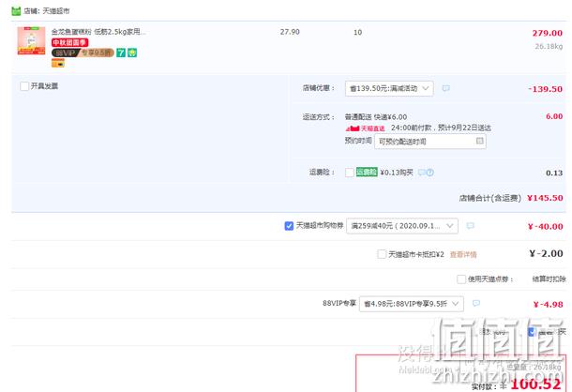The width and height of the screenshot is (572, 392).
Task: Click comment icon beside store discount dropdown
Action: tap(445, 88)
